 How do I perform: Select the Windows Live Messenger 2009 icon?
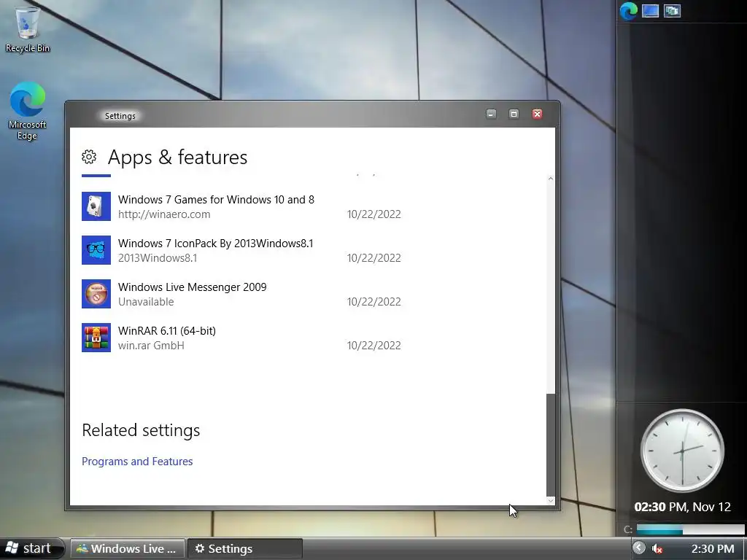96,294
